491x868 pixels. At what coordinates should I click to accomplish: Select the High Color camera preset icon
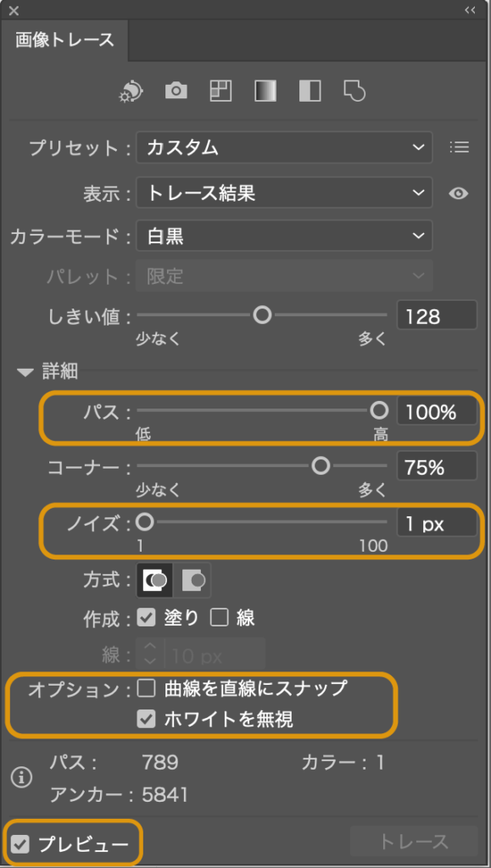point(176,90)
